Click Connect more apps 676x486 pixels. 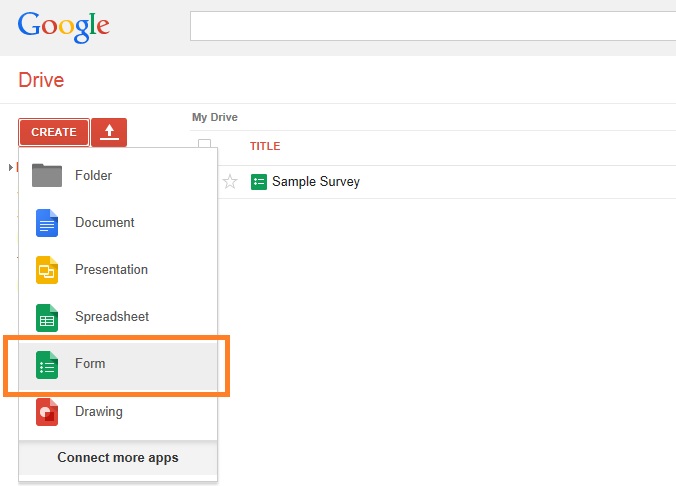pyautogui.click(x=118, y=458)
